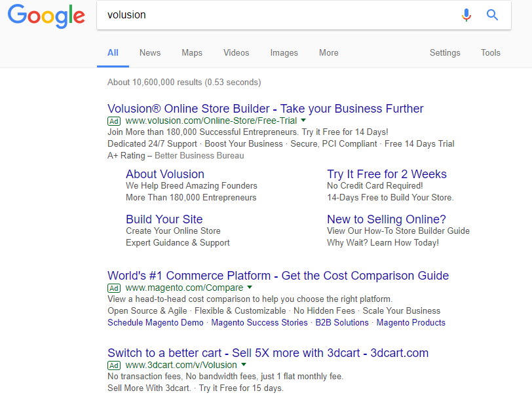Switch to the News tab

click(x=150, y=52)
